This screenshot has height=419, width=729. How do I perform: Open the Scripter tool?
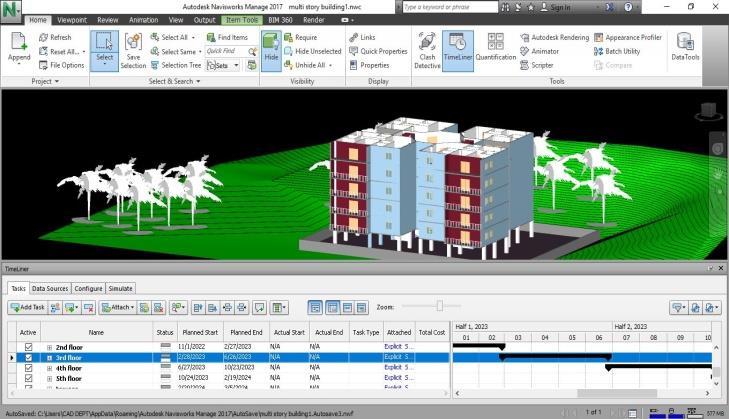[537, 65]
